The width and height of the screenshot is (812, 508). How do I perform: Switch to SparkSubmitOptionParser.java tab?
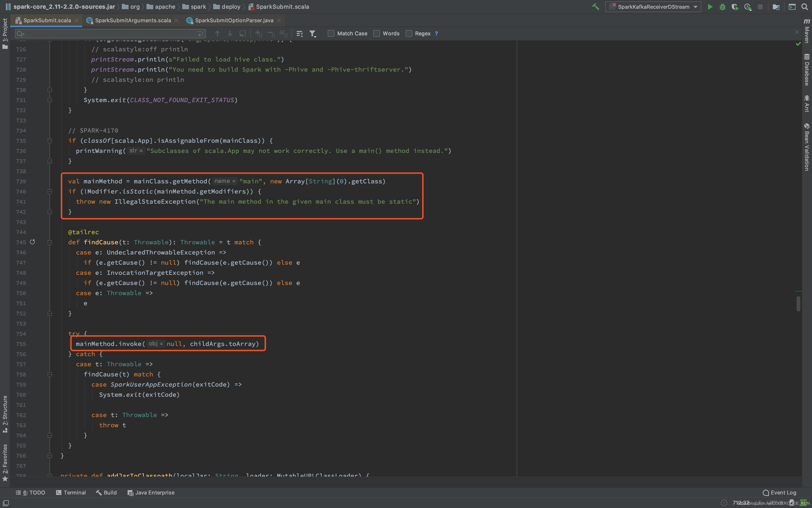[x=234, y=21]
